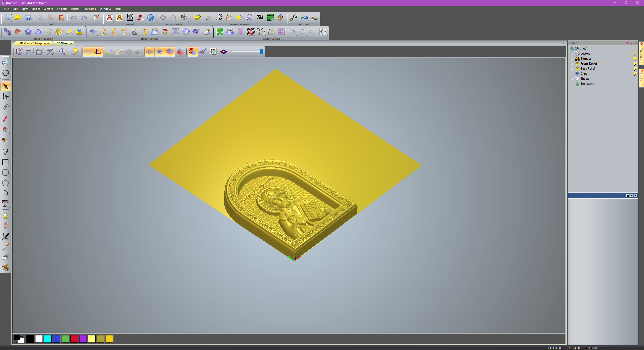
Task: Toggle Clipart visibility light bulb
Action: coord(635,74)
